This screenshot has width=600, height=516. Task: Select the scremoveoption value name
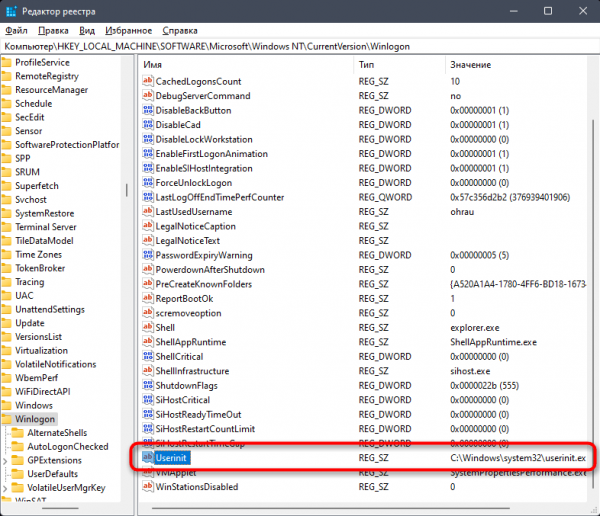[188, 313]
